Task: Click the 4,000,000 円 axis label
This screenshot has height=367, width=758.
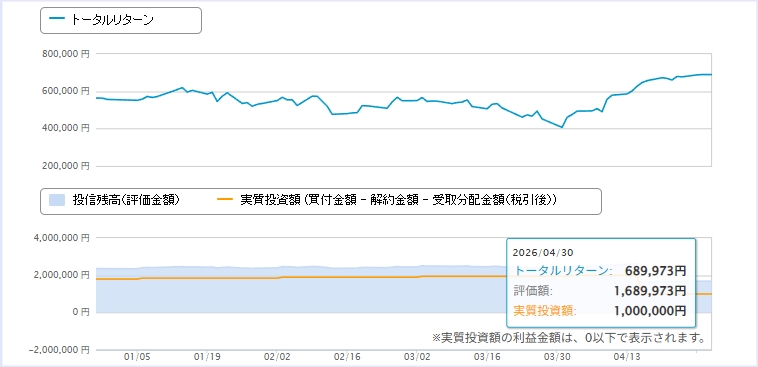Action: tap(61, 238)
